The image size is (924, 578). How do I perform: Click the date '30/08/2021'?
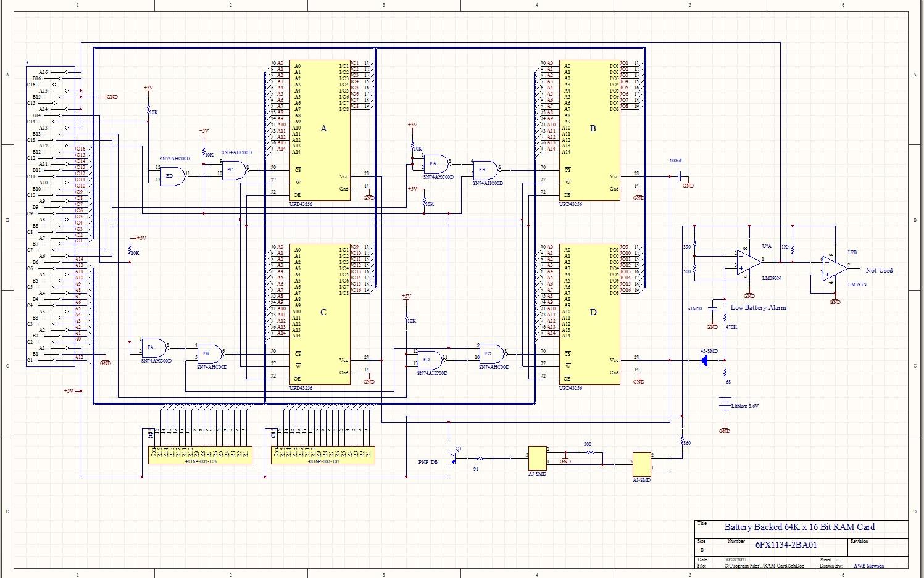click(x=735, y=560)
